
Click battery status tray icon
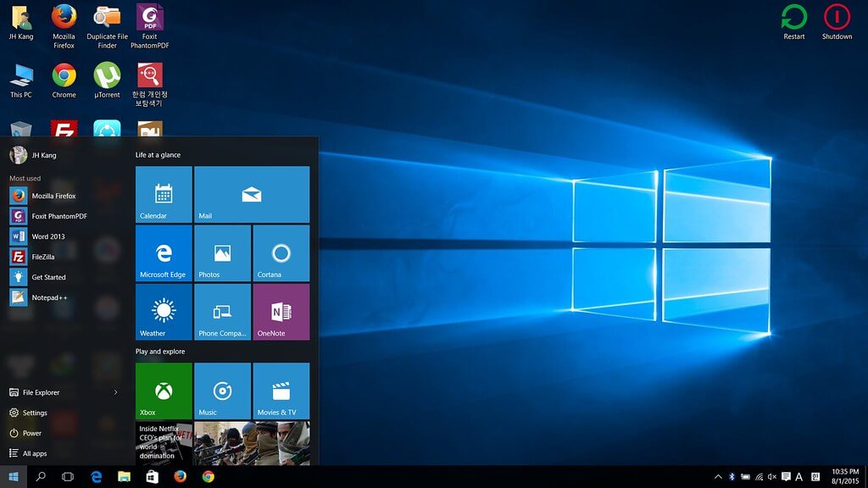(x=745, y=477)
